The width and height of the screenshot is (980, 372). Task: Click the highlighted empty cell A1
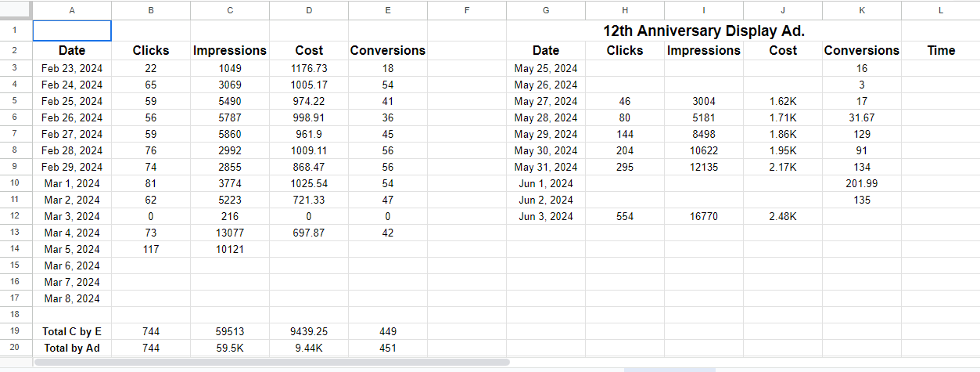click(72, 31)
